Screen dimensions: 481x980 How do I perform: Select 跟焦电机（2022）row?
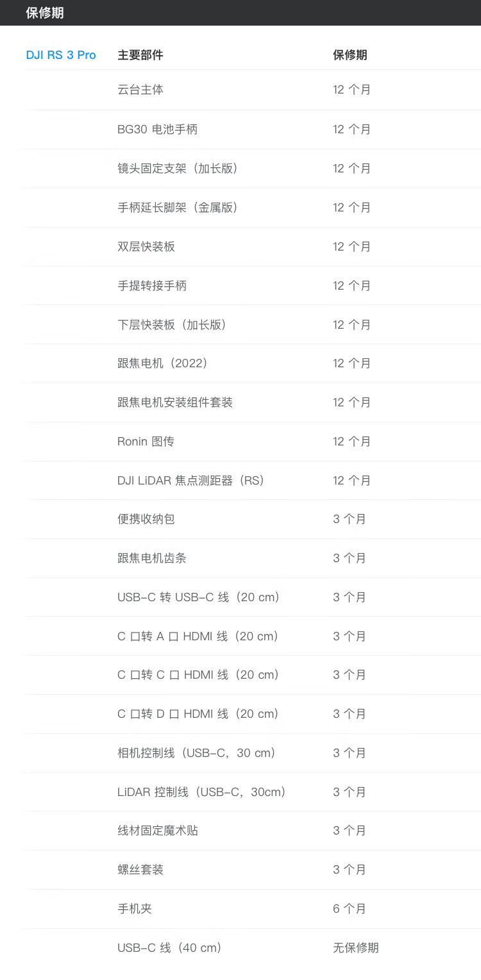pyautogui.click(x=253, y=363)
